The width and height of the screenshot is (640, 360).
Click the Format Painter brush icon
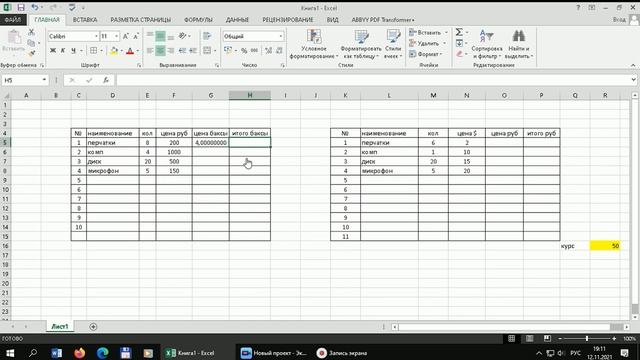[31, 53]
